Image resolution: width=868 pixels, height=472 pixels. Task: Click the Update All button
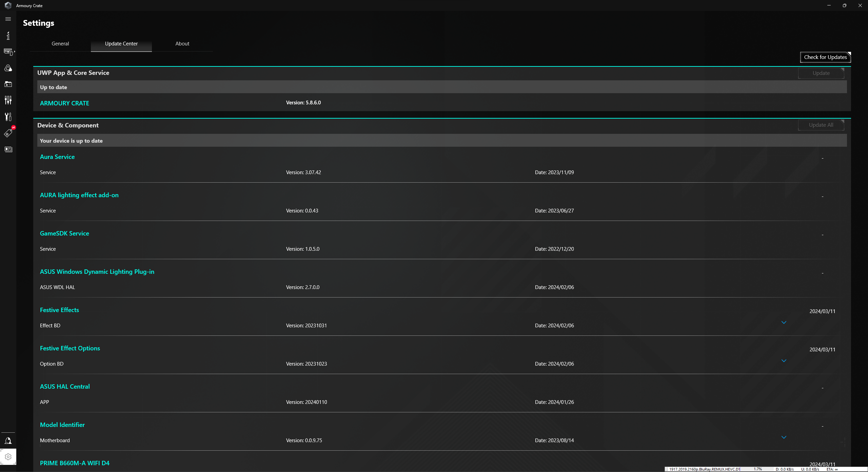821,125
